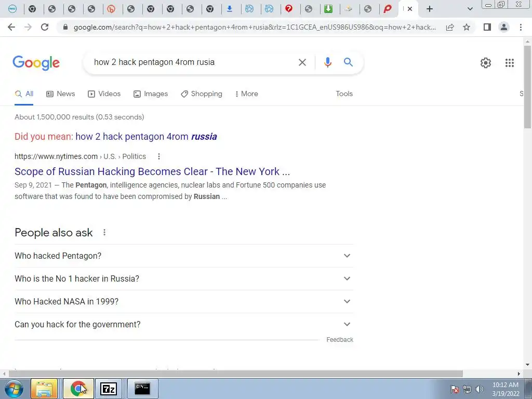Open the Windows Start menu
The image size is (532, 399).
(x=14, y=389)
